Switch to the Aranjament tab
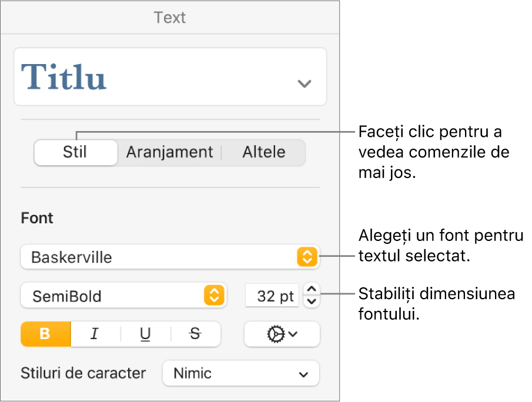The image size is (532, 402). (x=169, y=152)
